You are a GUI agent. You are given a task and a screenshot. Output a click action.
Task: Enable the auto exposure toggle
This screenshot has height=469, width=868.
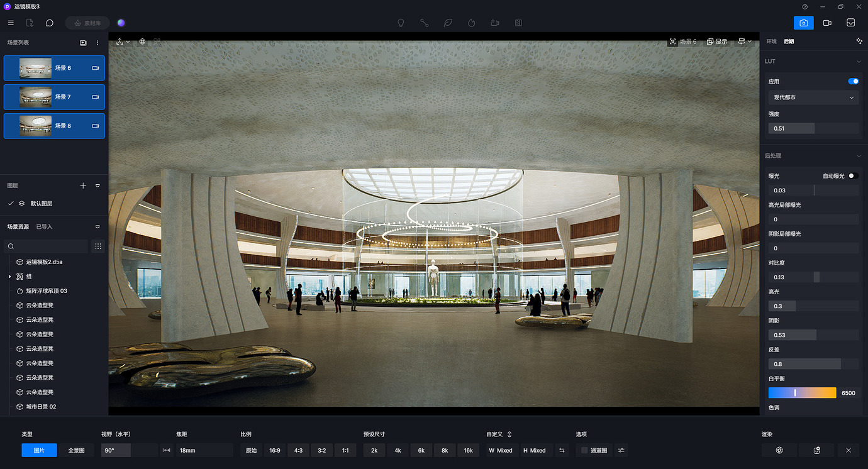click(x=853, y=176)
